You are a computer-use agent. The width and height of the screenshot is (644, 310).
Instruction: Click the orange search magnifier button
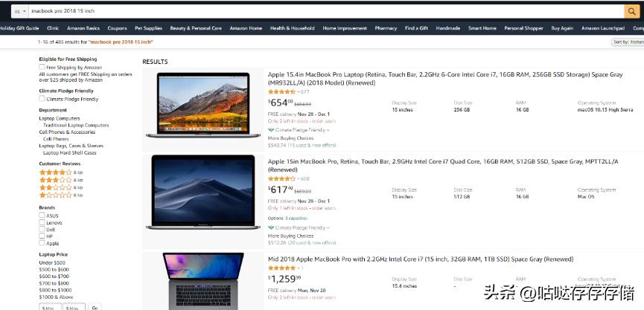pos(631,11)
